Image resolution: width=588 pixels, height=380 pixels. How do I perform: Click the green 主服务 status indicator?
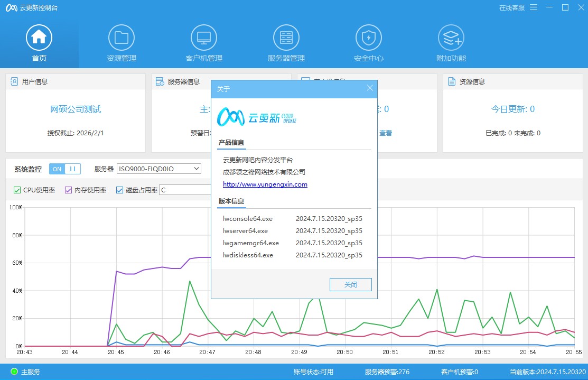[14, 372]
